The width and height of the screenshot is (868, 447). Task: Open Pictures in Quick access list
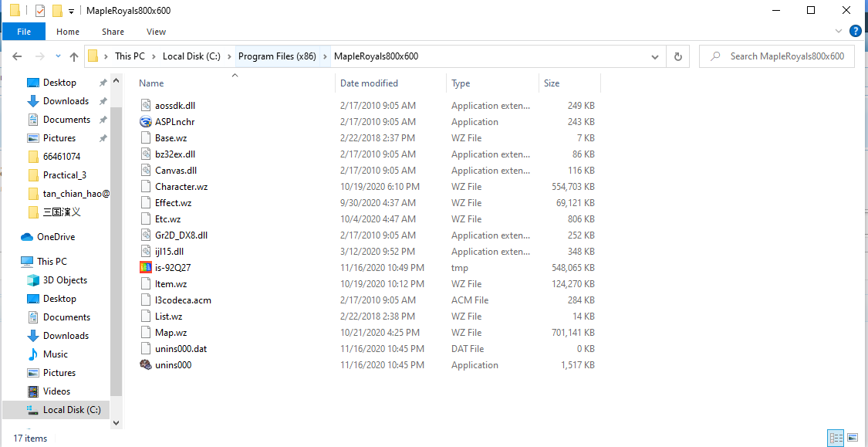point(59,138)
